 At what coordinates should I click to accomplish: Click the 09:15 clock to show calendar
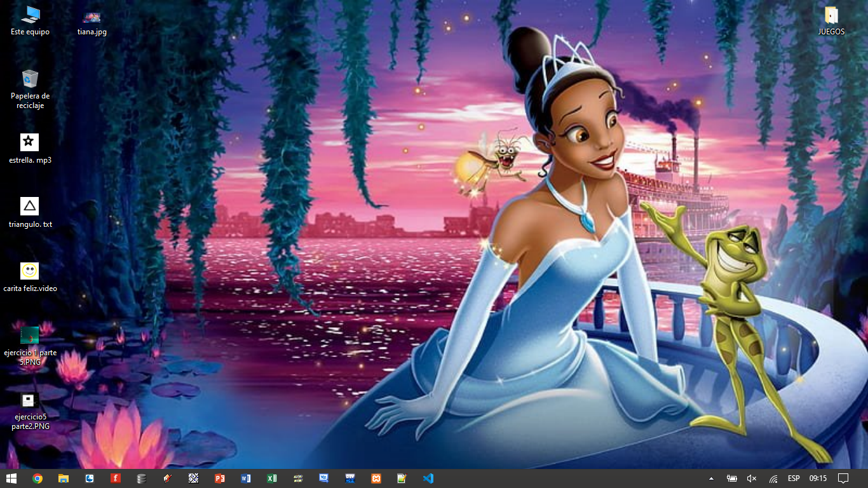click(x=818, y=478)
